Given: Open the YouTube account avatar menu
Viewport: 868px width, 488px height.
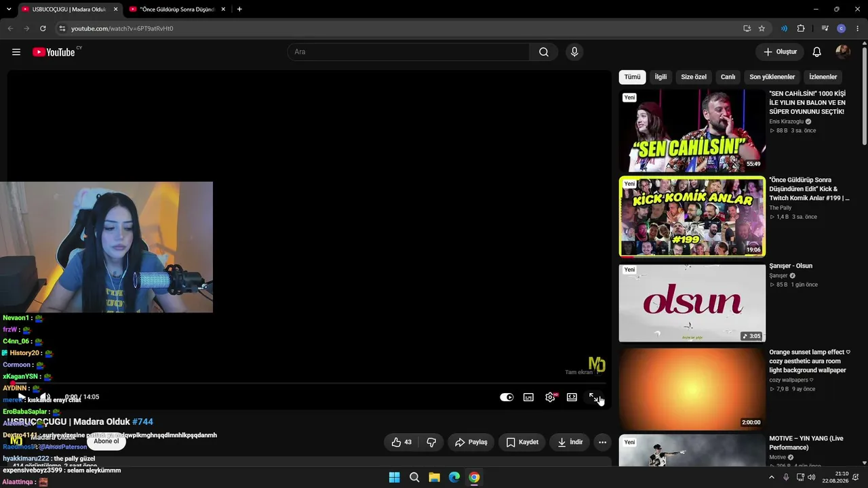Looking at the screenshot, I should [843, 52].
